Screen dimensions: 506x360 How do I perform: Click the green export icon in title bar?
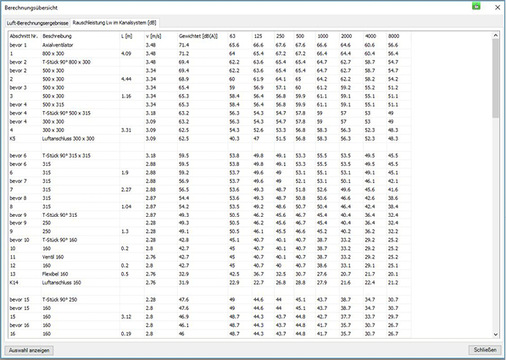click(x=476, y=6)
